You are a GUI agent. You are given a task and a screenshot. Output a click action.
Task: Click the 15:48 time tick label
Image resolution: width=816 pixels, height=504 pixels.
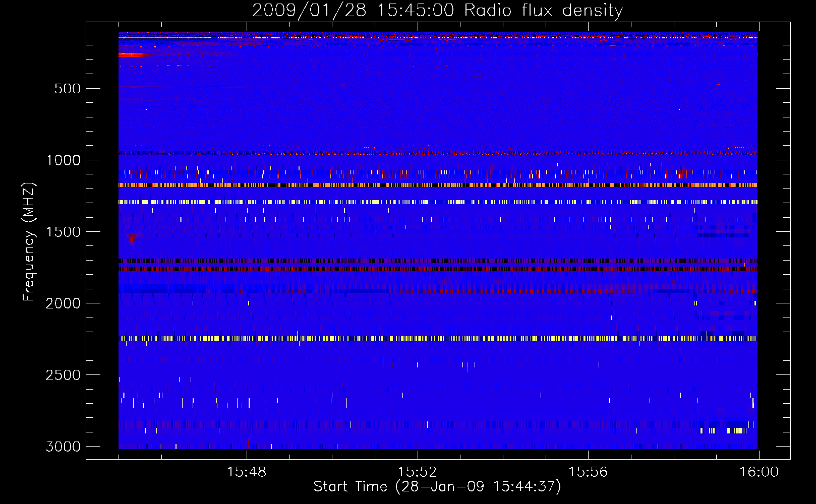point(247,472)
